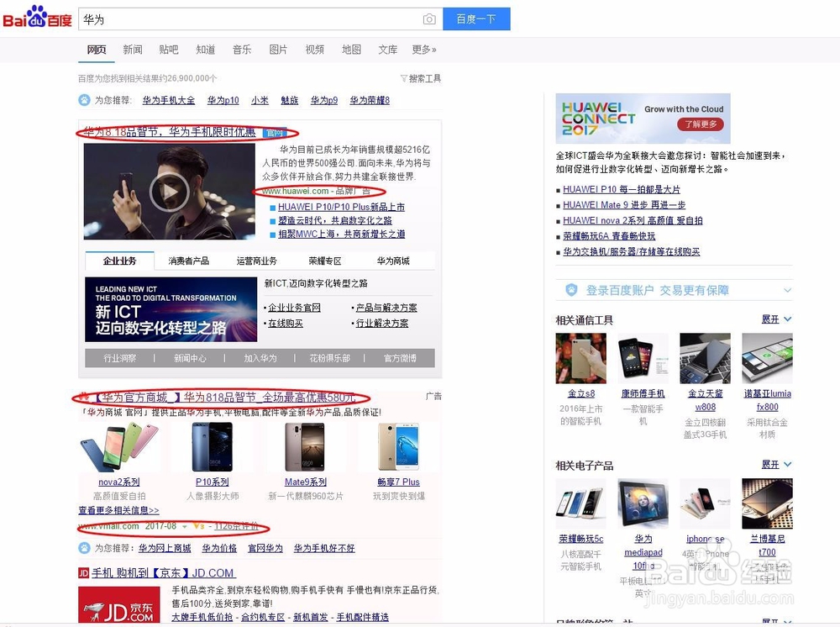
Task: Open 荣耀畅玩6A 青春畅快玩 link
Action: point(609,236)
